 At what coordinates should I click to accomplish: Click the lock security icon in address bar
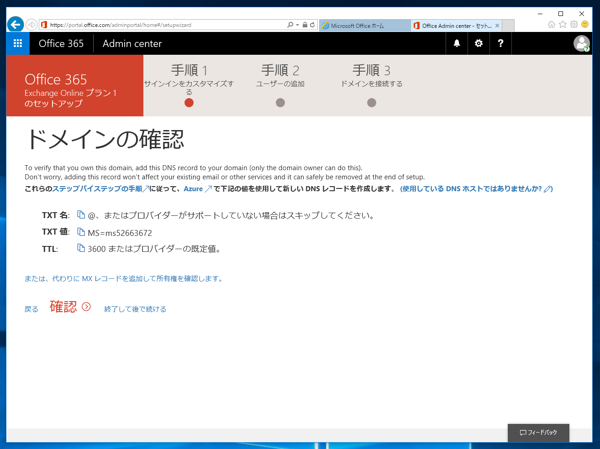[x=305, y=25]
